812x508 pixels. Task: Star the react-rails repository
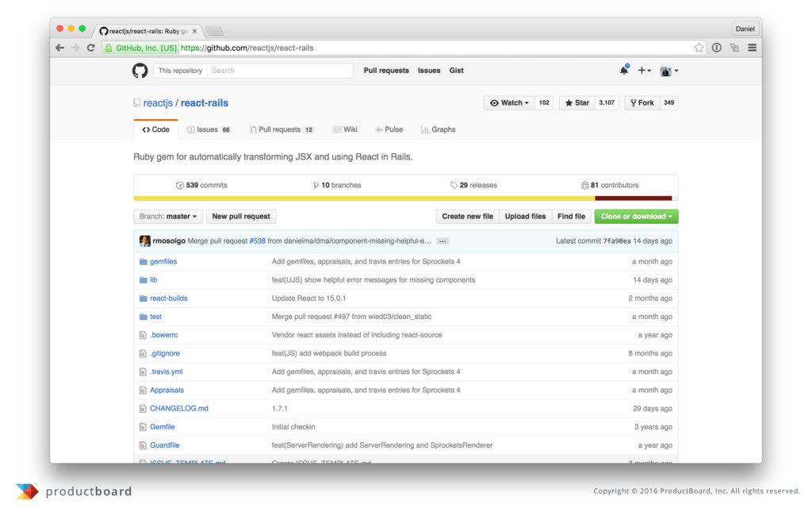[x=577, y=102]
